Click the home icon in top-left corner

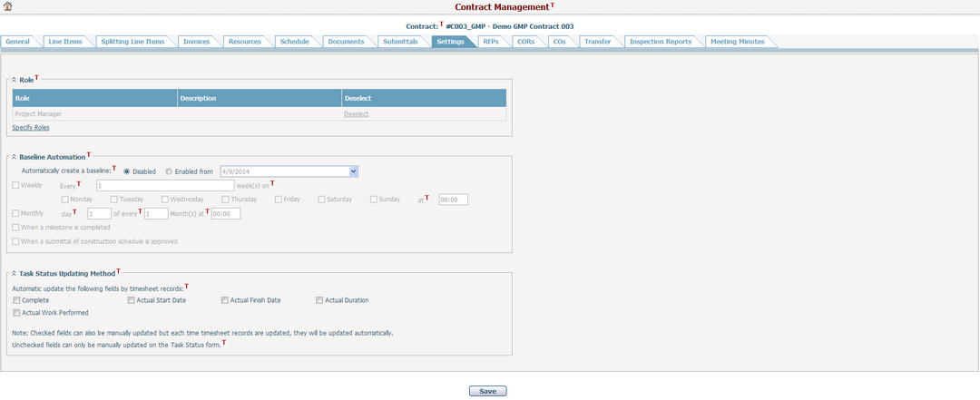point(8,6)
